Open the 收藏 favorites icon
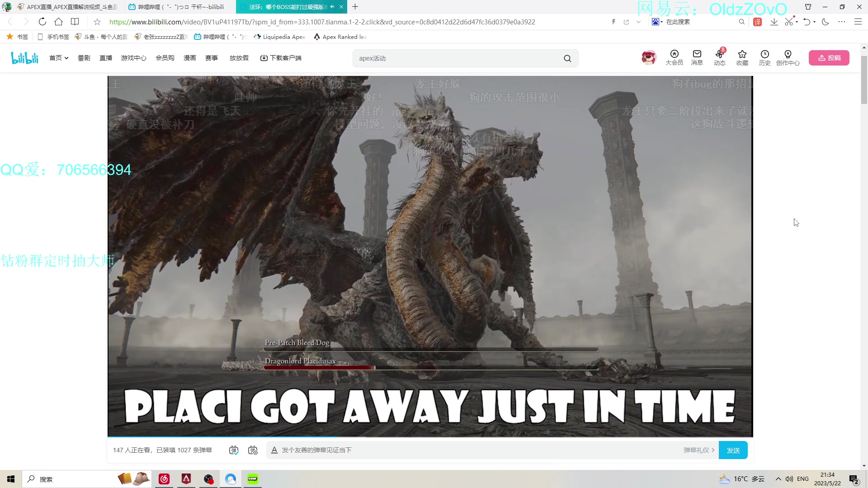868x488 pixels. click(x=742, y=58)
